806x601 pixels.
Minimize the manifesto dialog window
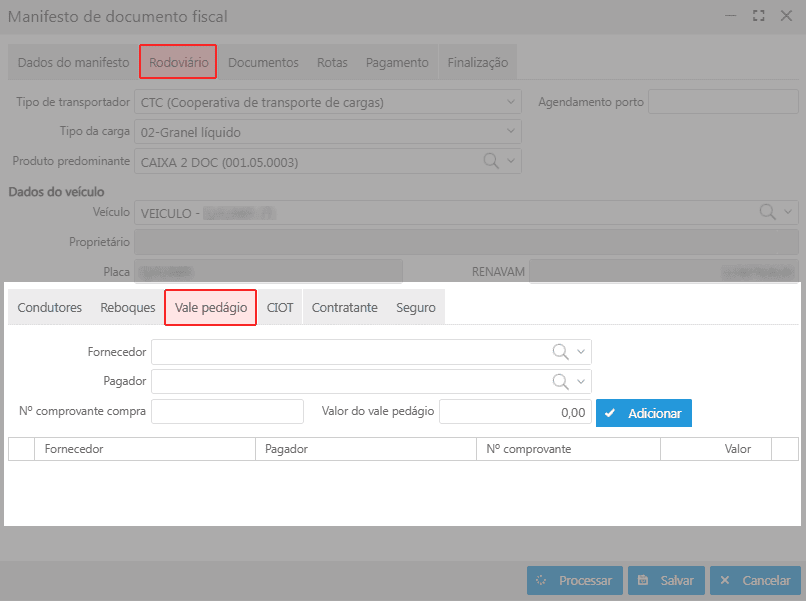[x=731, y=16]
